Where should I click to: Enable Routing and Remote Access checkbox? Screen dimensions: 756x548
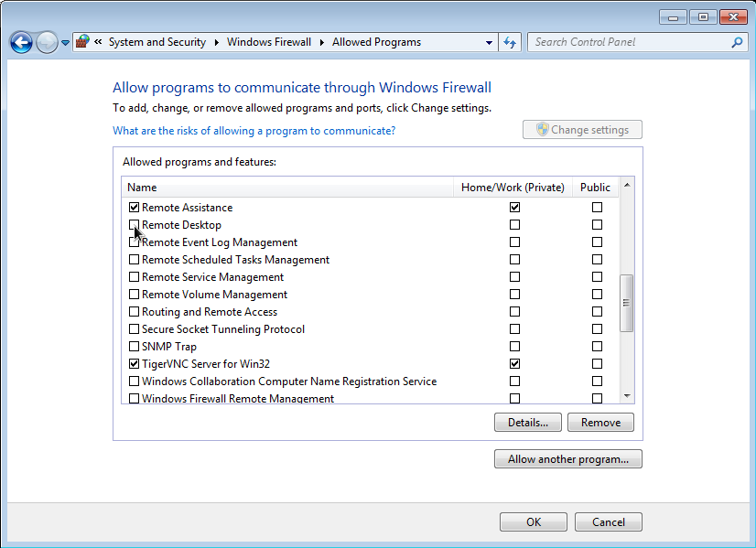134,312
